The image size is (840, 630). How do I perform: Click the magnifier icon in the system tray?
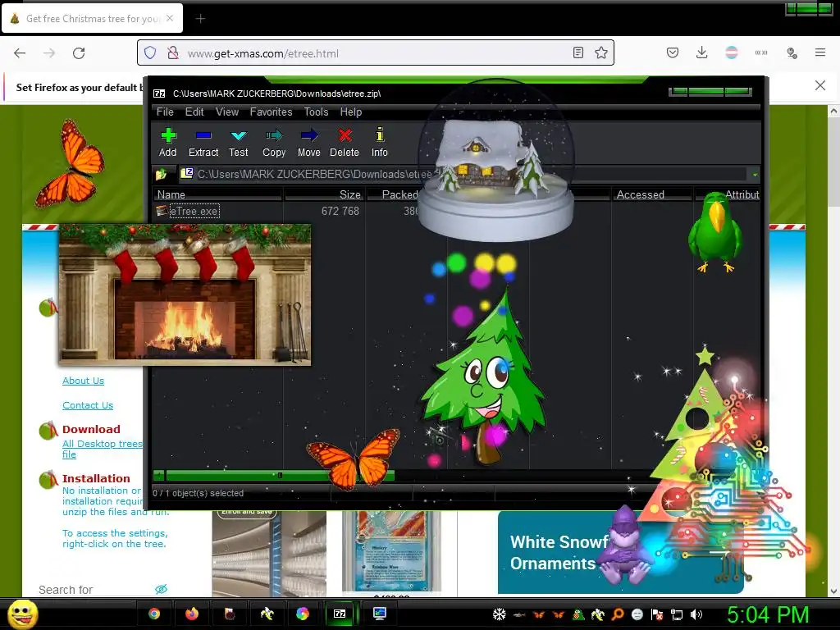click(x=618, y=614)
